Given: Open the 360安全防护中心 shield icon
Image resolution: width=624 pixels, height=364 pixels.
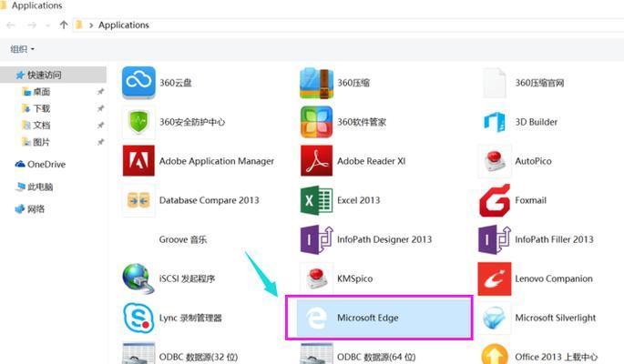Looking at the screenshot, I should click(x=138, y=122).
